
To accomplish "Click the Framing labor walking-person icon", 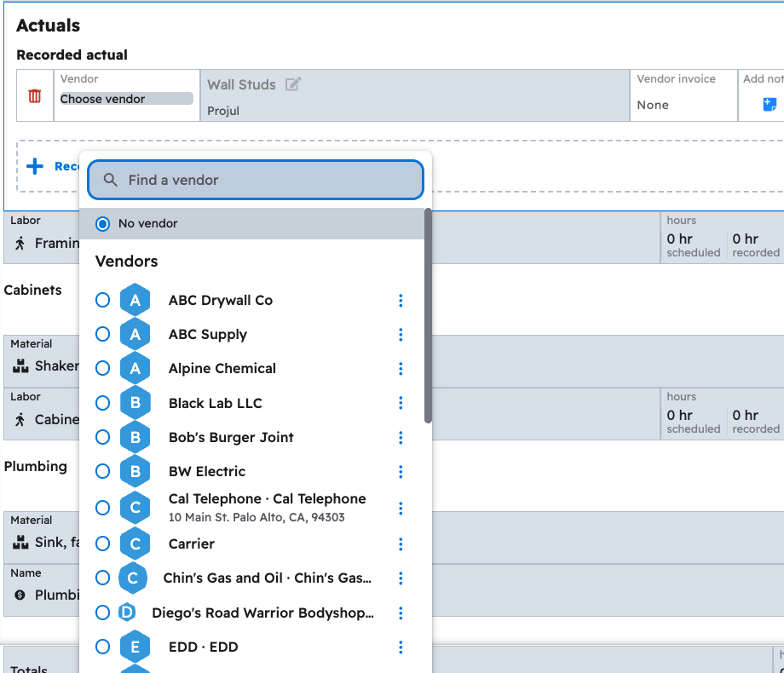I will pyautogui.click(x=20, y=244).
